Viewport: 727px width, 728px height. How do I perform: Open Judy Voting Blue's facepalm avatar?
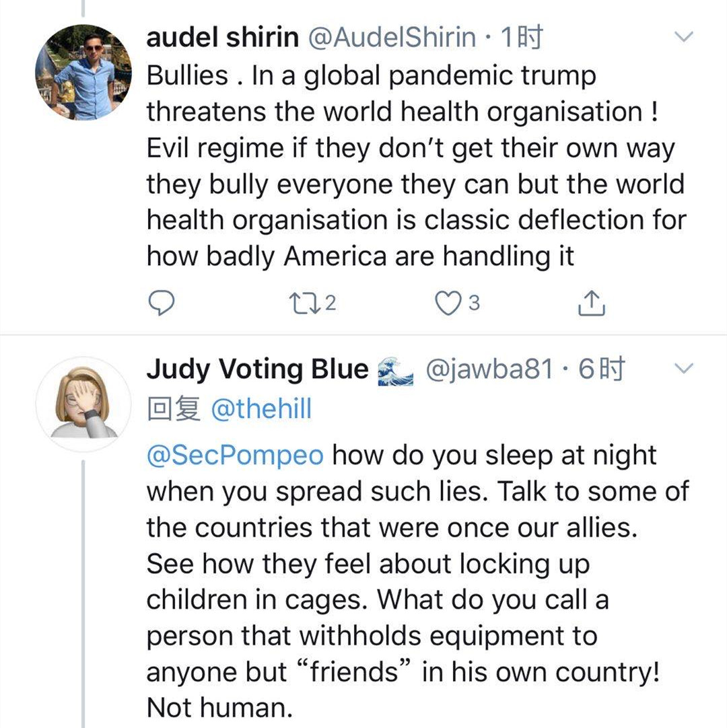(84, 405)
